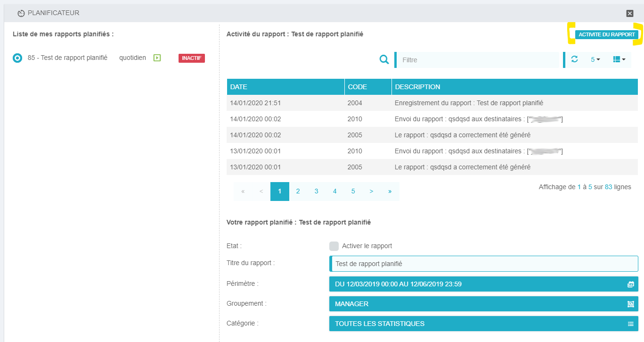Open rows-per-page dropdown showing 5
The height and width of the screenshot is (342, 644).
coord(595,59)
